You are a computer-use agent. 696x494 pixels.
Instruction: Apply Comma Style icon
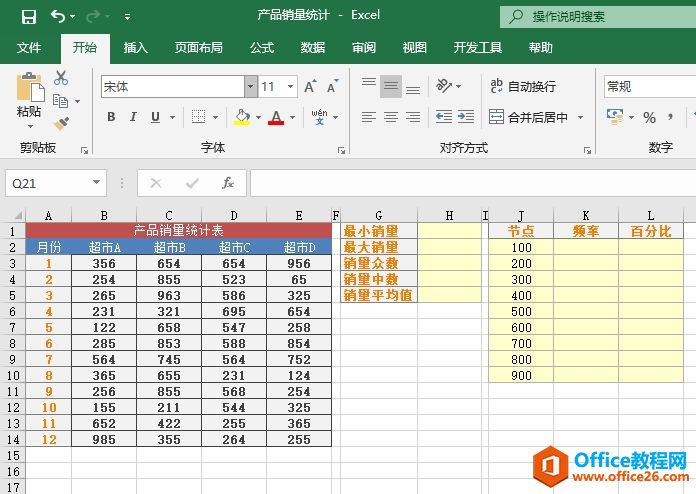point(670,118)
